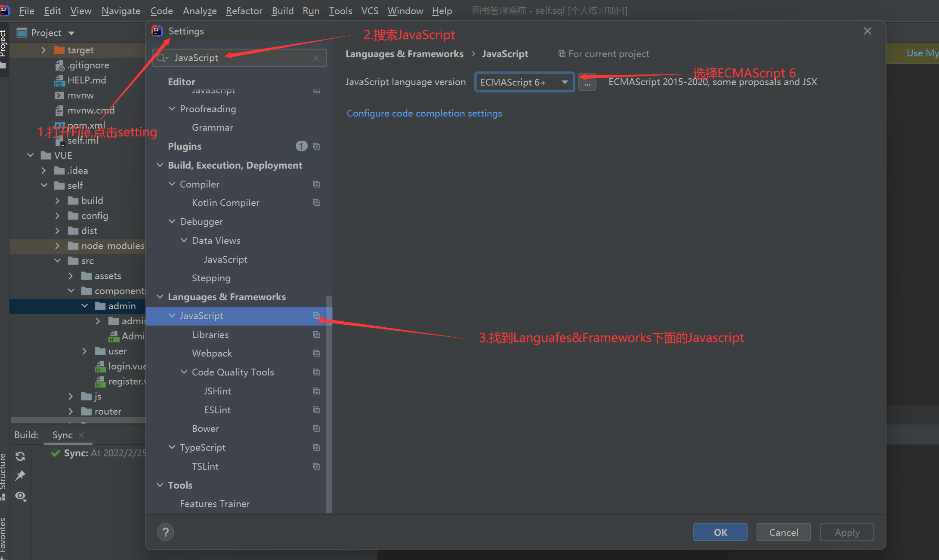Image resolution: width=939 pixels, height=560 pixels.
Task: Click the Settings tree vertical scrollbar
Action: pyautogui.click(x=329, y=404)
